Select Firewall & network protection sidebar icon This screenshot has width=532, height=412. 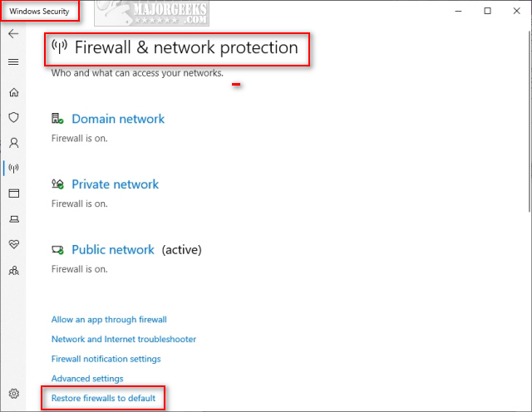pos(13,168)
